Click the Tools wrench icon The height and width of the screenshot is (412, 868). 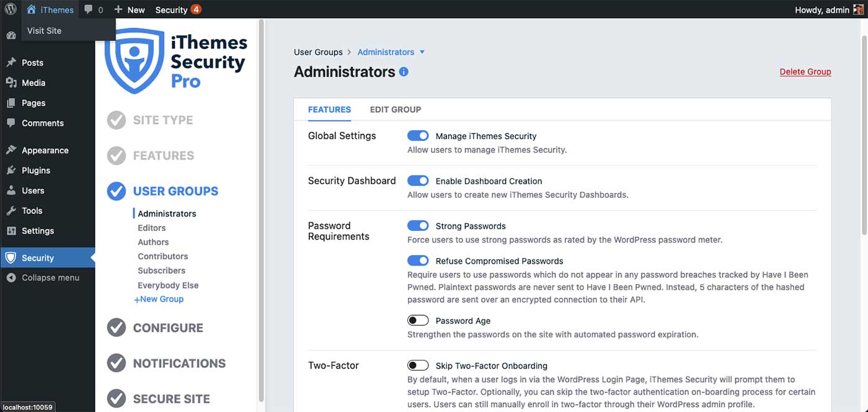[x=11, y=210]
